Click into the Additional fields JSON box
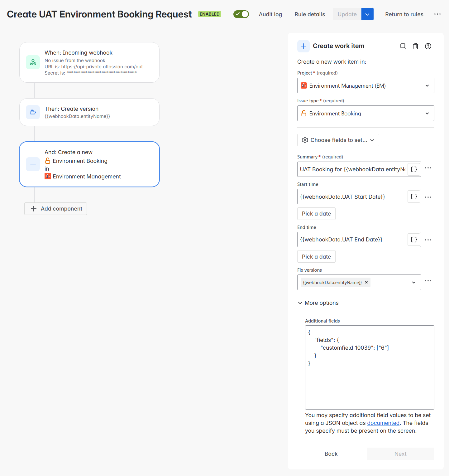This screenshot has height=476, width=449. point(369,381)
